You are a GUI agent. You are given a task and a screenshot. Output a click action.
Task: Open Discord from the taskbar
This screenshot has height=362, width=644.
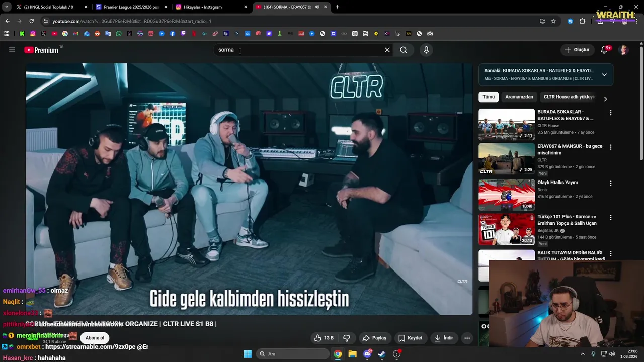pos(367,354)
